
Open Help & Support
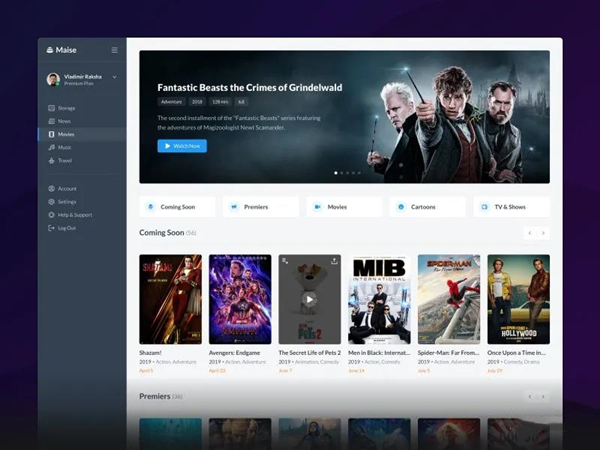tap(82, 215)
